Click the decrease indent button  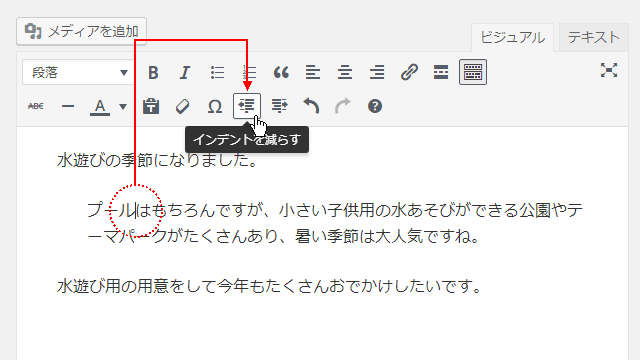pyautogui.click(x=247, y=106)
